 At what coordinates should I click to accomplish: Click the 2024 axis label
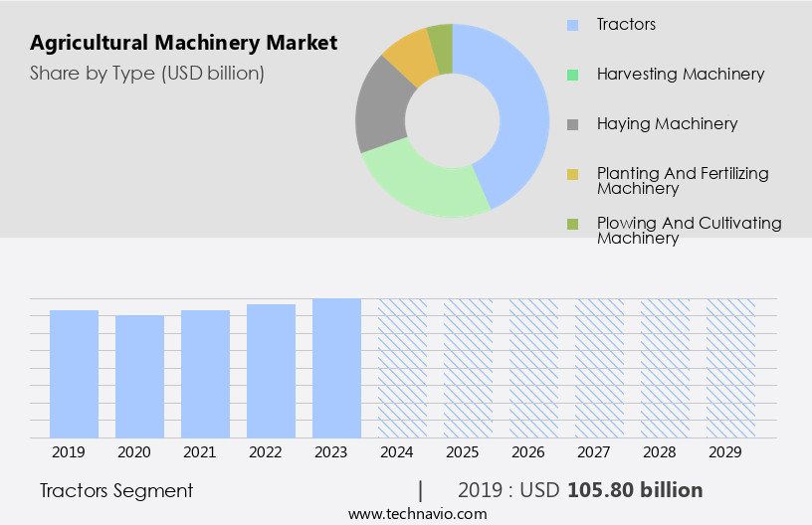397,452
